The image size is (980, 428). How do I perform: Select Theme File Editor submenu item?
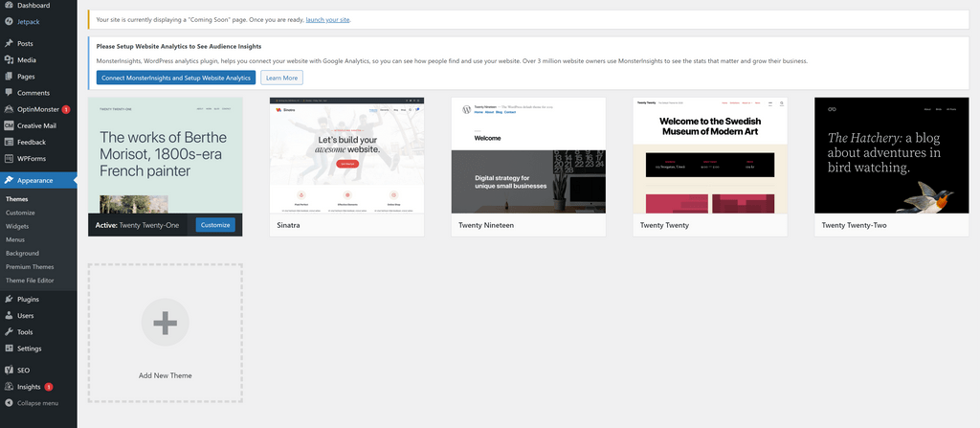pyautogui.click(x=30, y=280)
